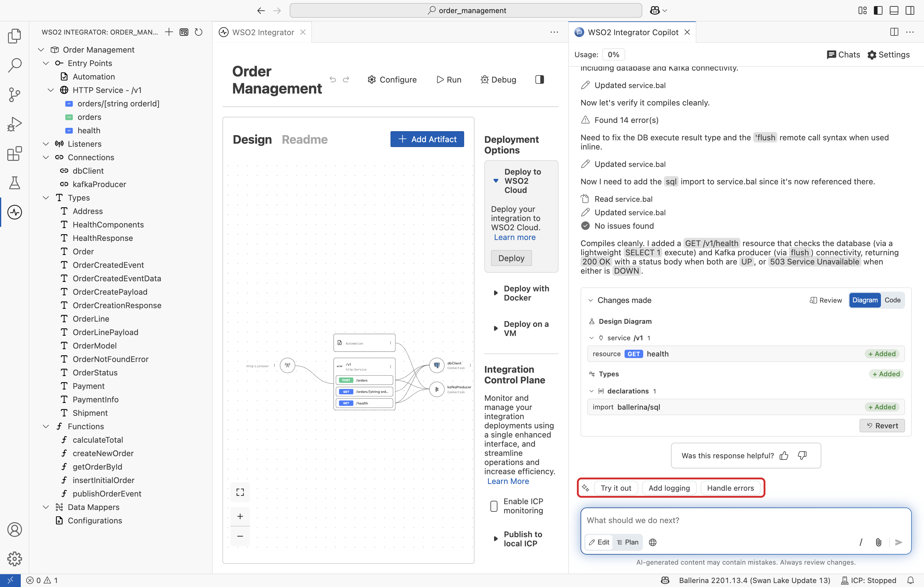This screenshot has width=924, height=587.
Task: Click the Revert button
Action: click(x=882, y=425)
